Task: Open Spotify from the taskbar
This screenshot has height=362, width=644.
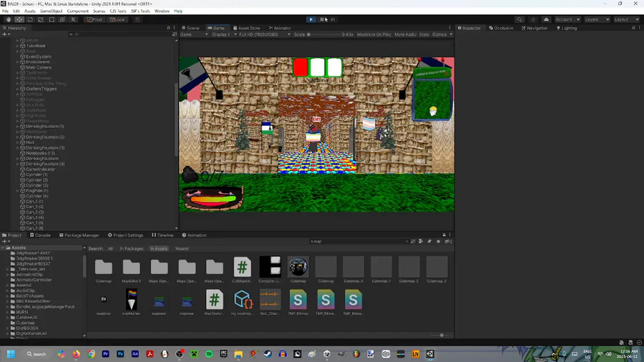Action: pos(209,354)
